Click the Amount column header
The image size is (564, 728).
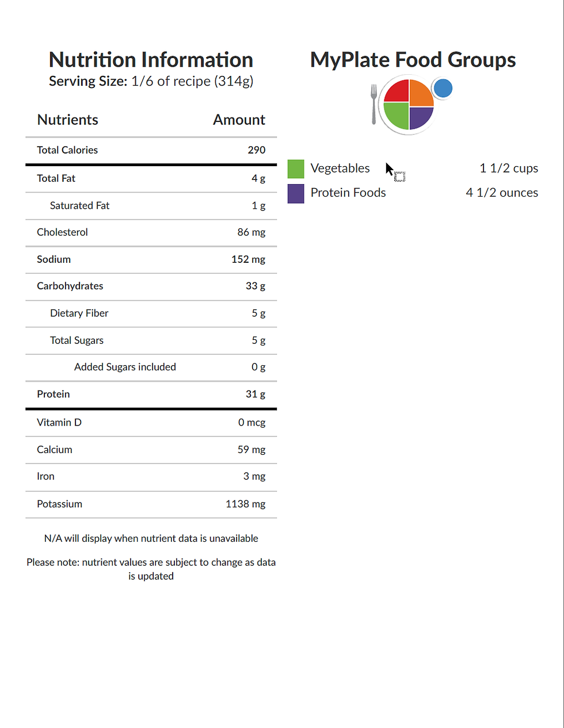click(x=239, y=120)
